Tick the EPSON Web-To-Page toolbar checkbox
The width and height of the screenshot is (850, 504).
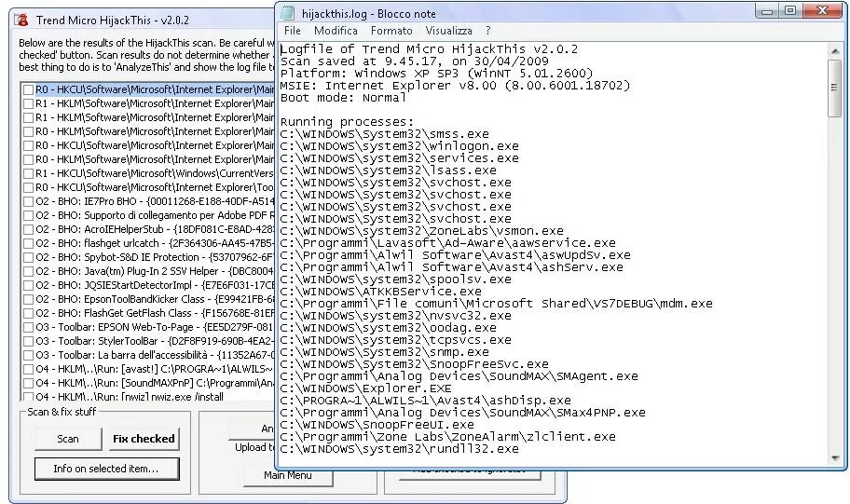click(x=29, y=328)
